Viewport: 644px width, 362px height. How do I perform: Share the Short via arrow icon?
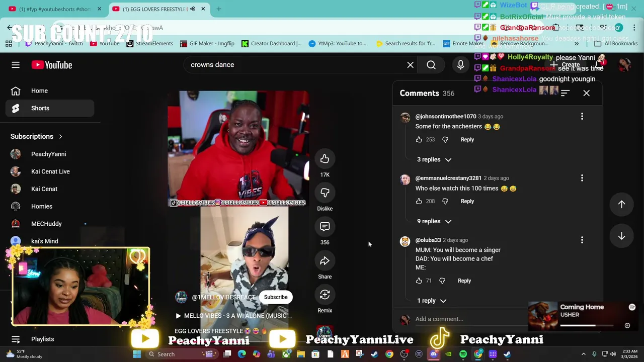325,260
